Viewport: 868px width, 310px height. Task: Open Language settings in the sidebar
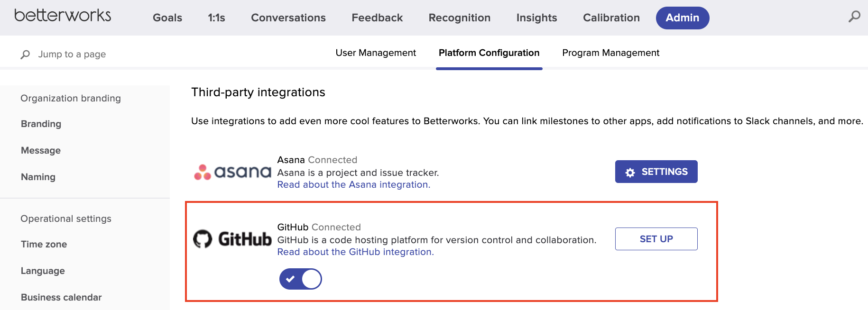point(43,271)
